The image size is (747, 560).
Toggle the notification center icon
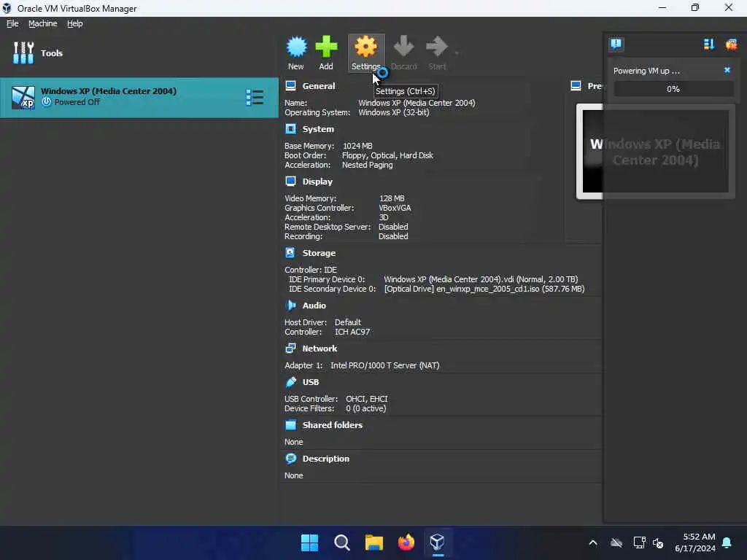[616, 44]
